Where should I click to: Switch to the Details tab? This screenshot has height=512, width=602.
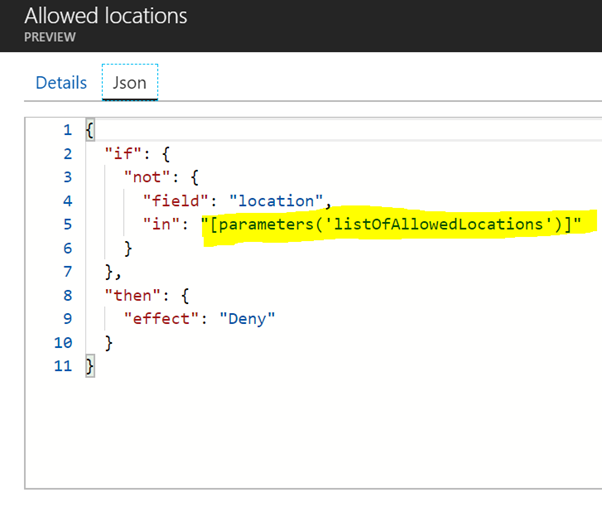(x=60, y=83)
